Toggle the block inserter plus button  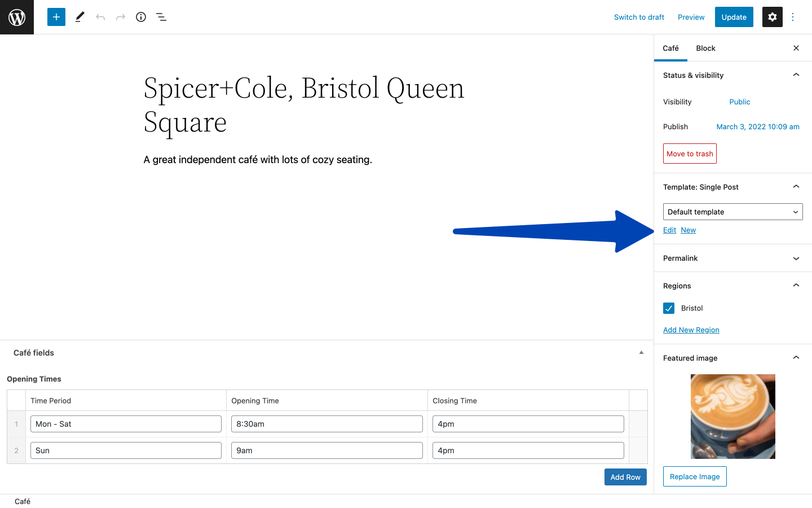point(56,17)
